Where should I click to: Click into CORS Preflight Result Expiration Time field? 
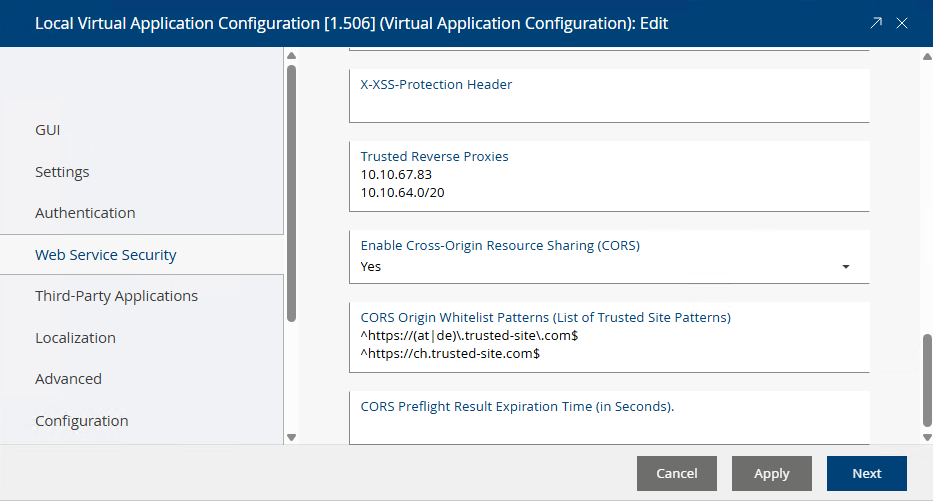coord(608,427)
